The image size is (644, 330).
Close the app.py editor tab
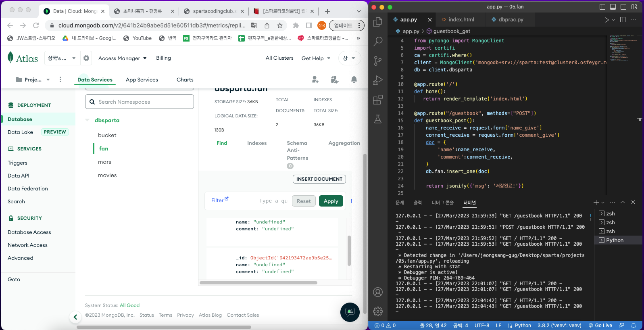[x=430, y=19]
